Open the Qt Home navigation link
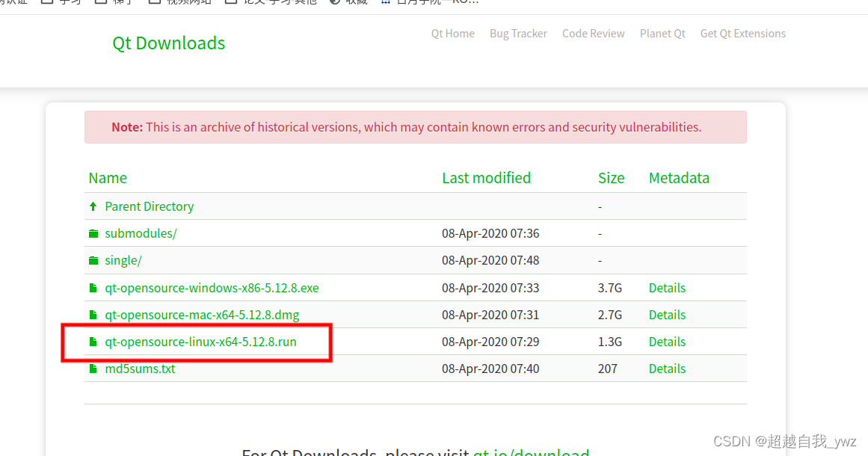The height and width of the screenshot is (456, 868). click(453, 34)
